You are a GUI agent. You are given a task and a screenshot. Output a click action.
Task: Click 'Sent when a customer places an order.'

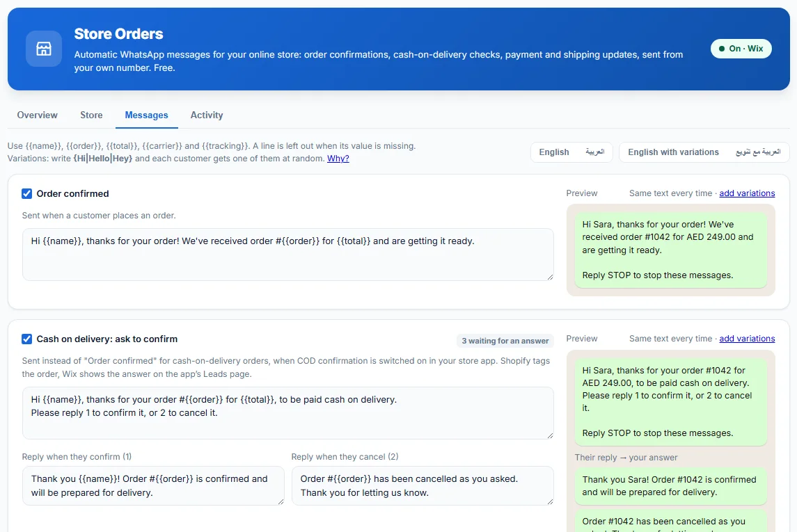click(x=99, y=216)
